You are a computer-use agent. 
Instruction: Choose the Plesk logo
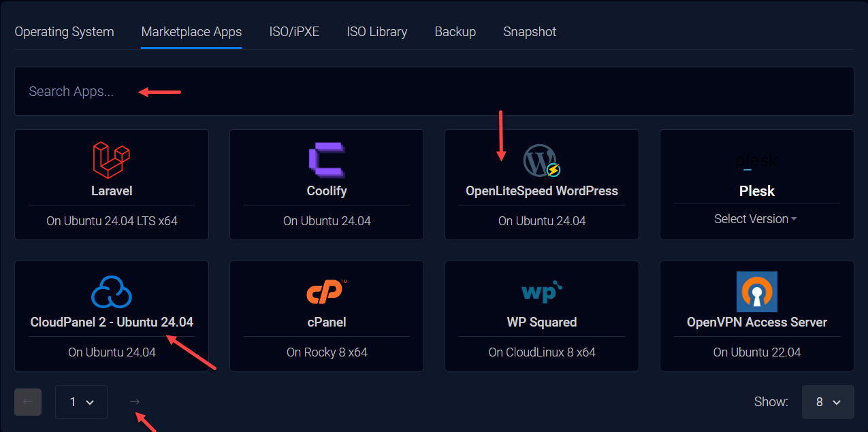756,161
